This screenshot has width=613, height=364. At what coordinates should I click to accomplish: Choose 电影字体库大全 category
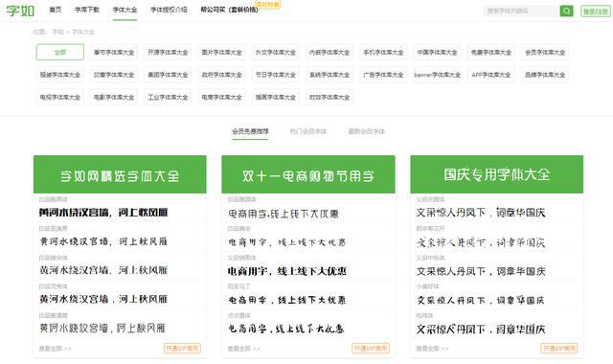[114, 98]
